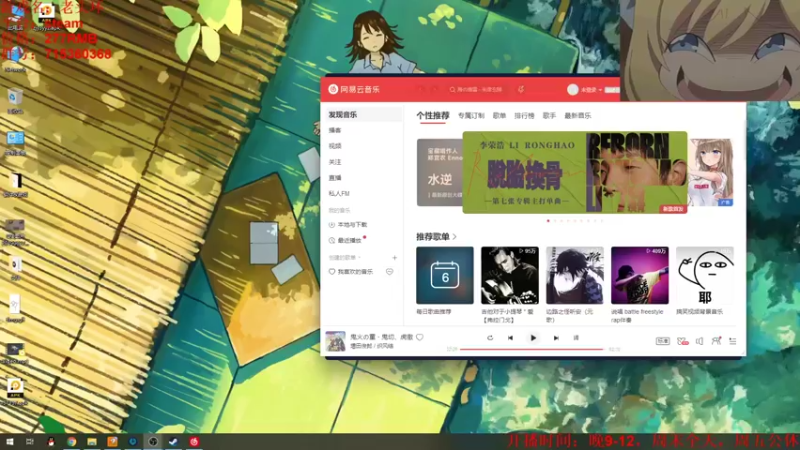Open the guitarist playlist cover

pos(510,276)
